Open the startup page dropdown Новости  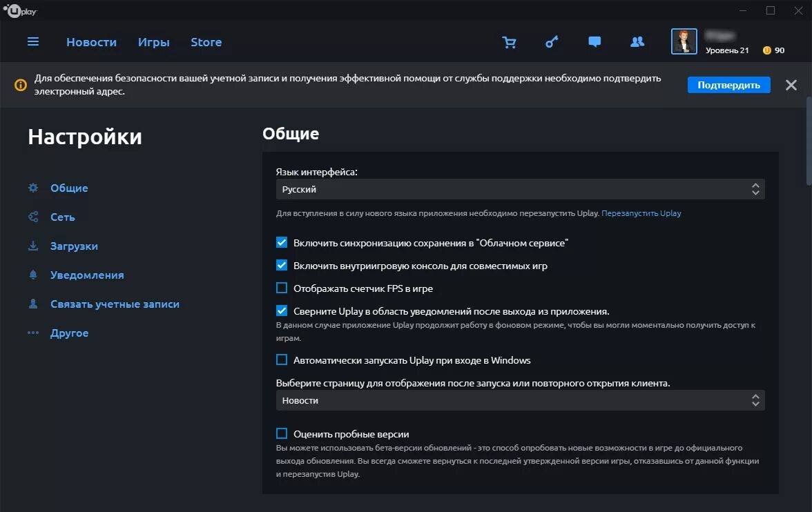pyautogui.click(x=520, y=400)
